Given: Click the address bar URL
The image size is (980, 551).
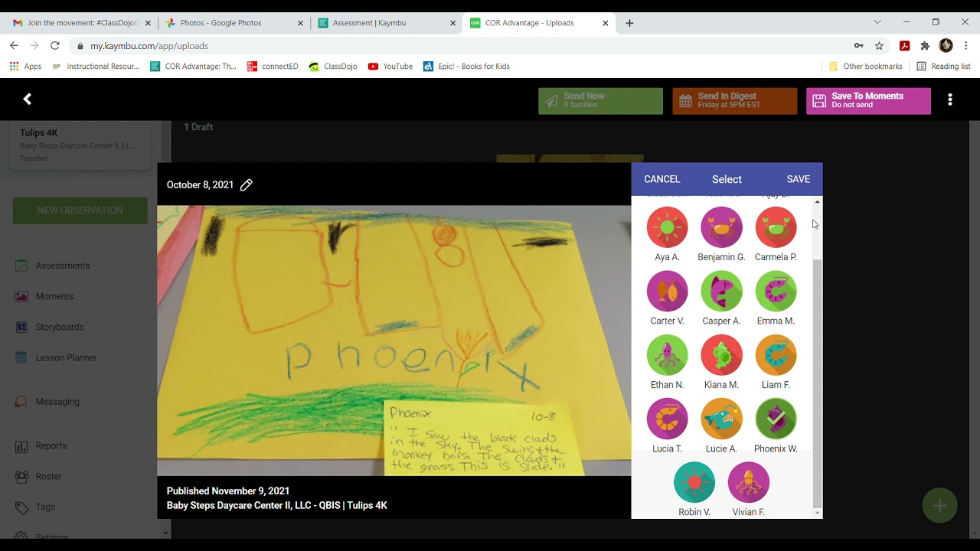Looking at the screenshot, I should point(149,46).
